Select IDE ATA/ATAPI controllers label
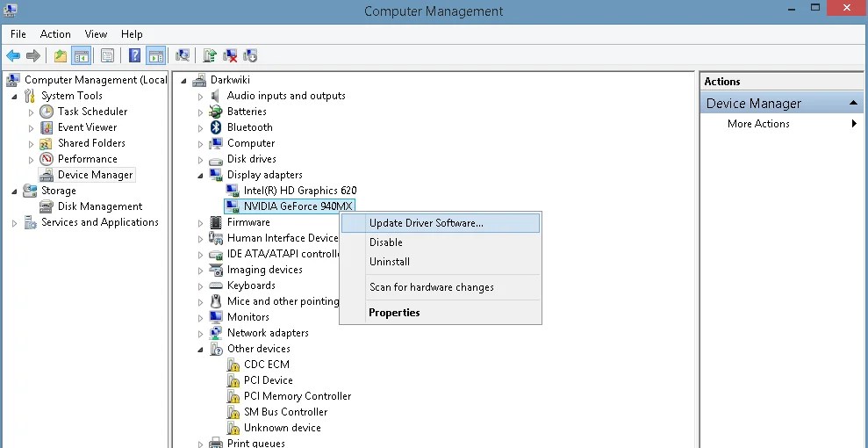 283,254
